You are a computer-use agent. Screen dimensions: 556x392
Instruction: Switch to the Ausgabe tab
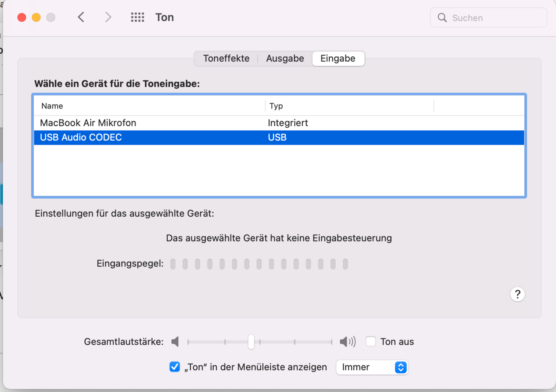click(x=285, y=59)
